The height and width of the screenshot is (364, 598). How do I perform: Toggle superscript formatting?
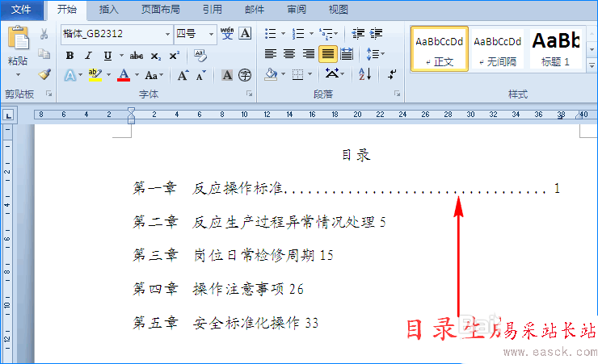coord(175,56)
